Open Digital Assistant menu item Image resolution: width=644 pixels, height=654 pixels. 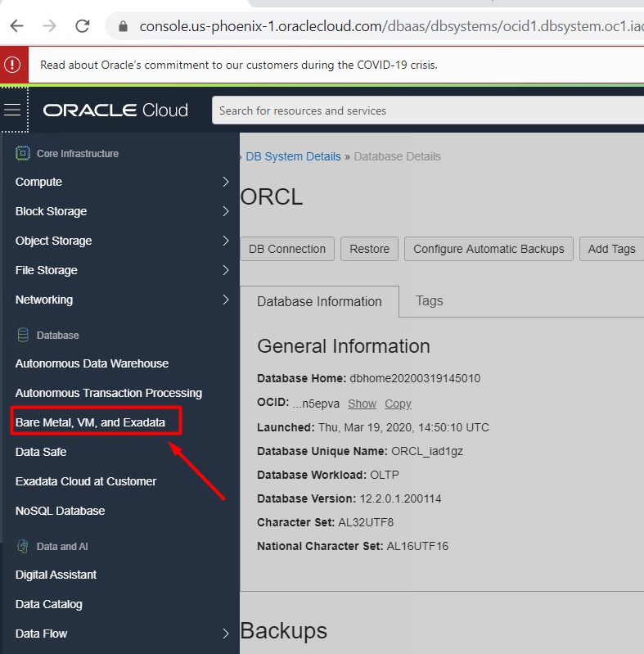pos(56,575)
